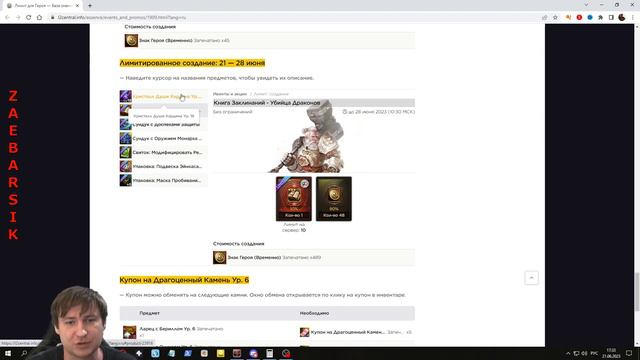Open the browser home page
Image resolution: width=640 pixels, height=360 pixels.
pyautogui.click(x=39, y=18)
